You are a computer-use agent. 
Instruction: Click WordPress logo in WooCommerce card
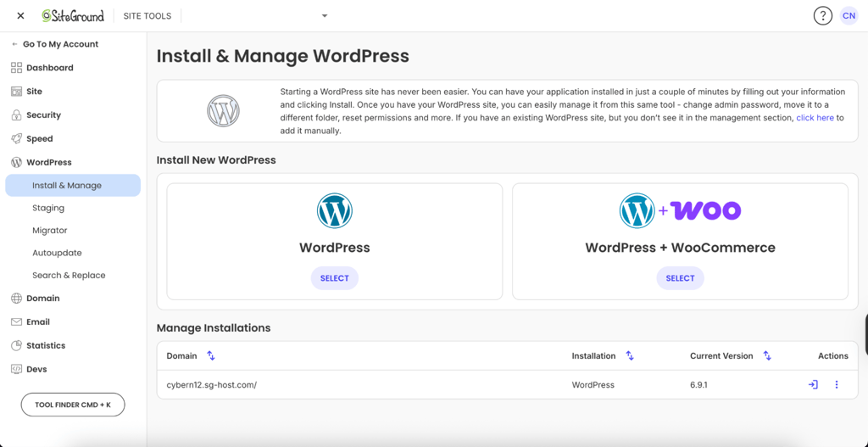[637, 210]
